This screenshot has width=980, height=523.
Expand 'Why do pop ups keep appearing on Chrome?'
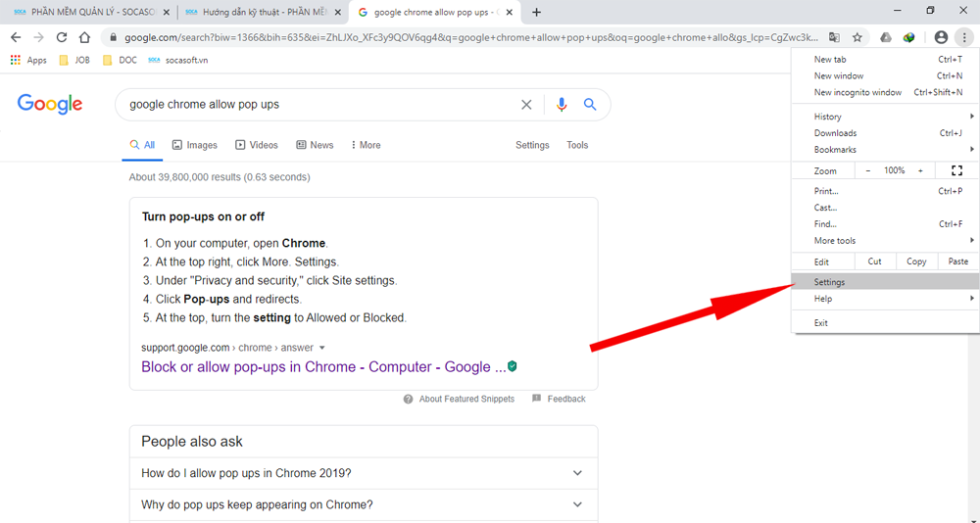pyautogui.click(x=364, y=504)
